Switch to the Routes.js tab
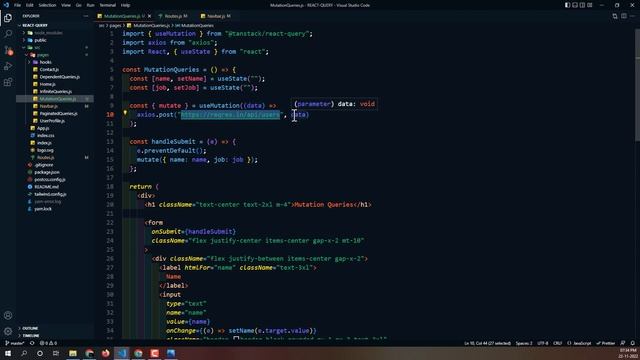Viewport: 640px width, 360px height. pyautogui.click(x=173, y=16)
